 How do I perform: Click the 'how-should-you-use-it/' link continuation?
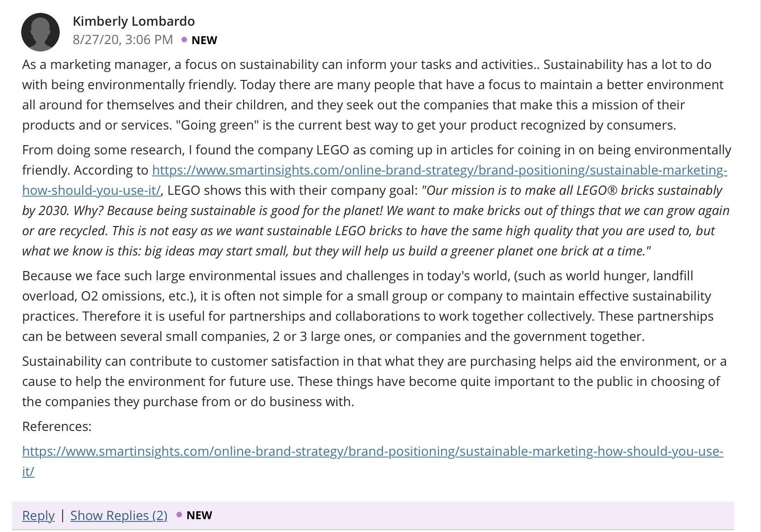click(x=91, y=191)
